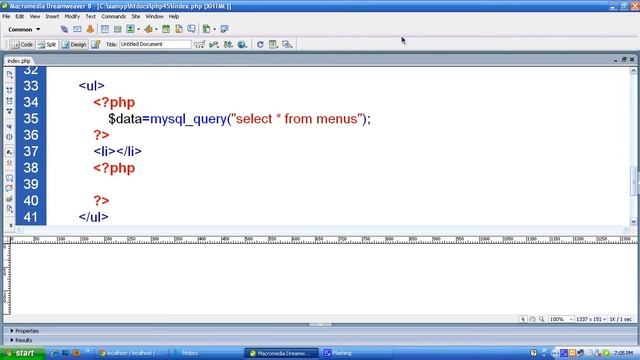Select the Hand tool in status bar
The image size is (640, 360).
coord(532,319)
